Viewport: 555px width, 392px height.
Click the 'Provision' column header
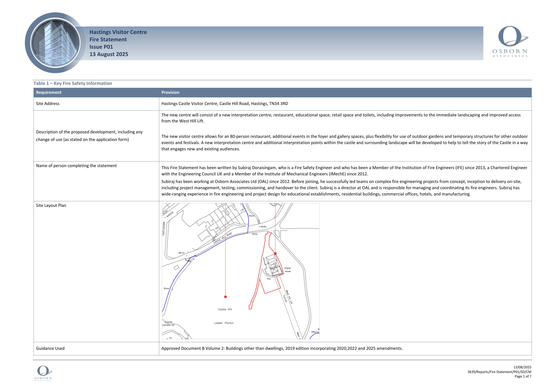click(170, 92)
